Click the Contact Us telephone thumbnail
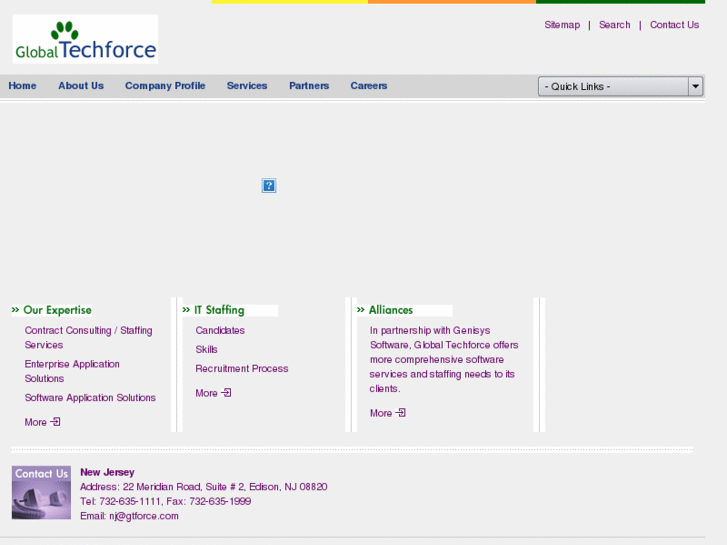Screen dimensions: 727x545 pos(41,492)
